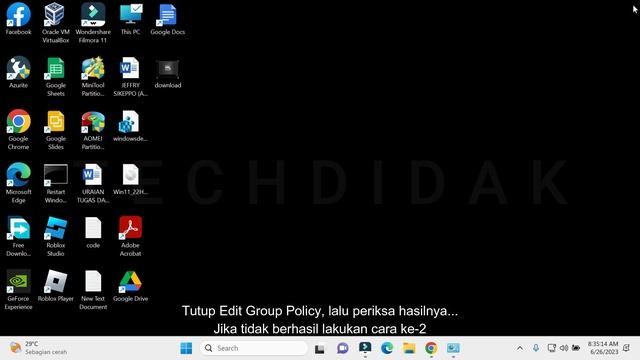
Task: Select the windowsde... file icon
Action: pos(131,126)
